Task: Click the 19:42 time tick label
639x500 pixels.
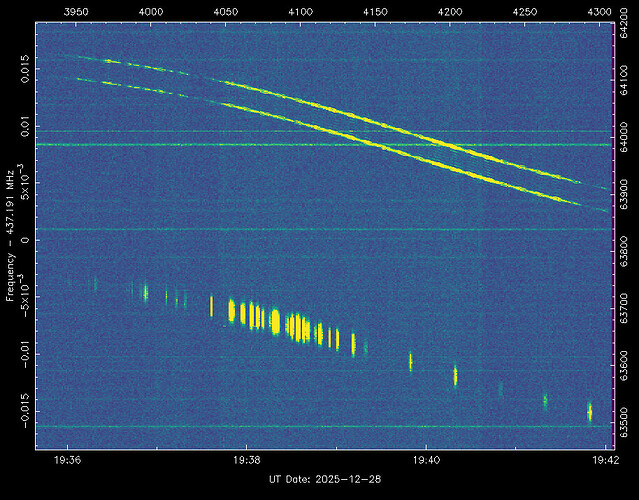Action: click(605, 461)
